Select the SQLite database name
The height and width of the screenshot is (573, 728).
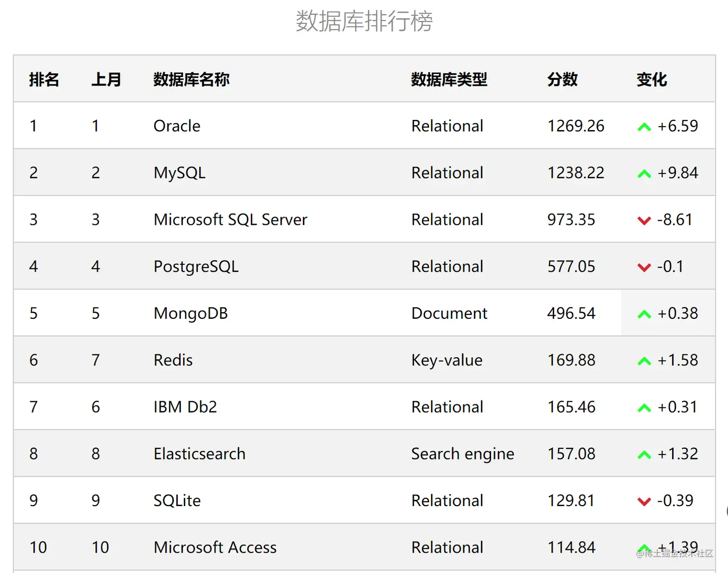(177, 501)
